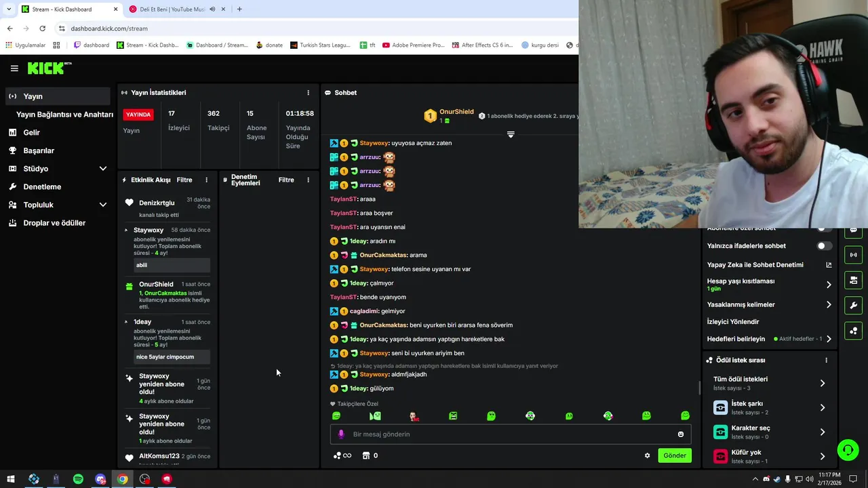Screen dimensions: 868x488
Task: Expand Küfür yok reward requests
Action: coord(823,457)
